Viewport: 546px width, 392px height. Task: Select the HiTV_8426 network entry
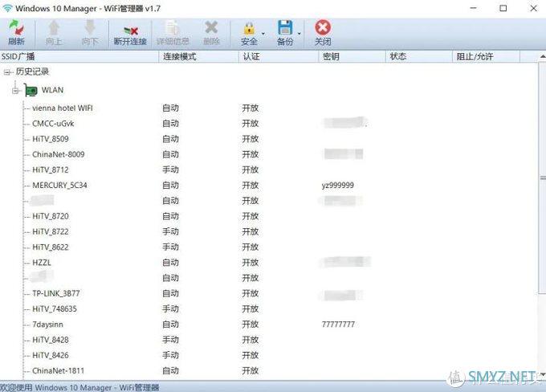51,355
